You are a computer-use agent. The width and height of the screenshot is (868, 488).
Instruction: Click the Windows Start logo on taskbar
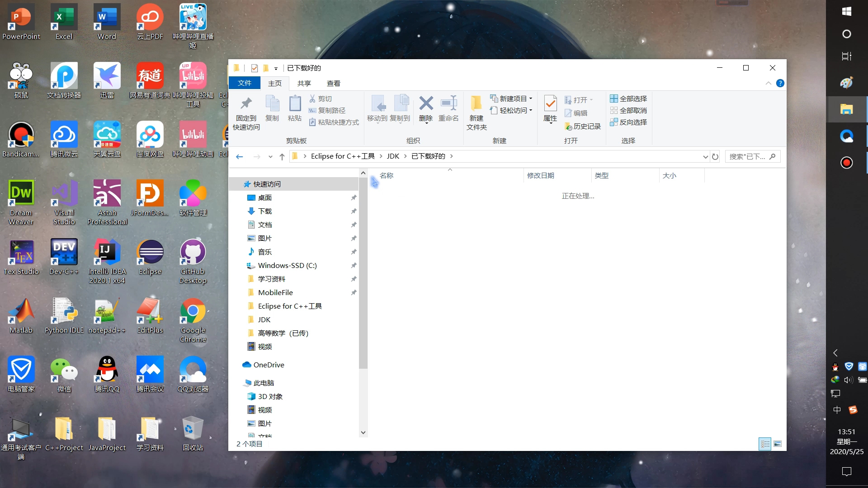point(847,11)
